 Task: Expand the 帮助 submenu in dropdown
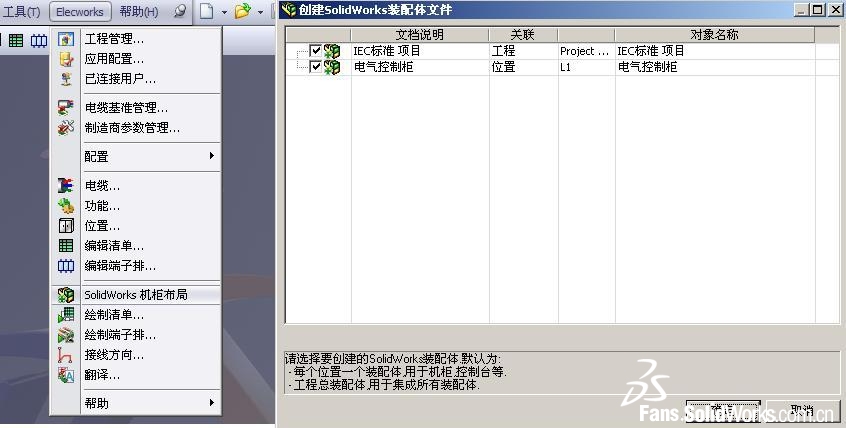point(136,403)
